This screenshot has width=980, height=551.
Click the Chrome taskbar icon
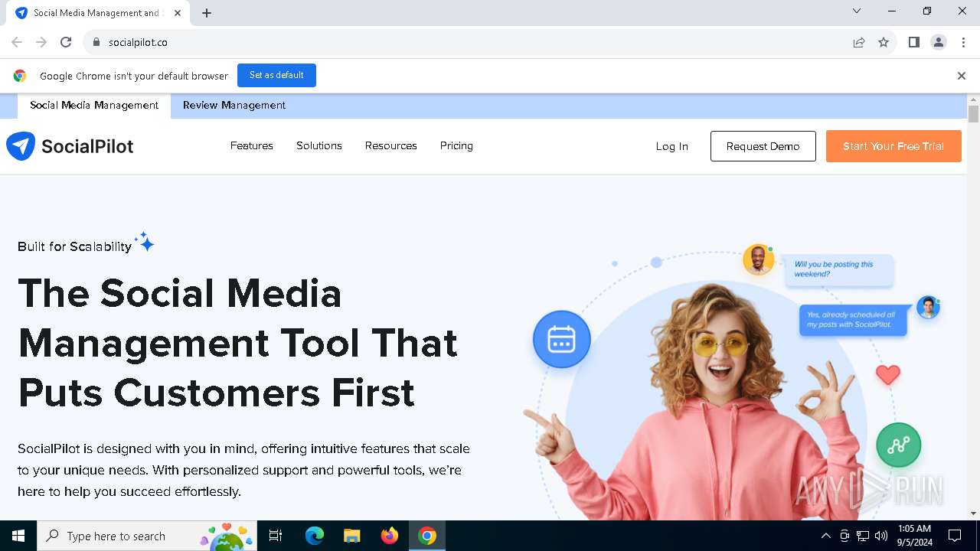pos(427,536)
